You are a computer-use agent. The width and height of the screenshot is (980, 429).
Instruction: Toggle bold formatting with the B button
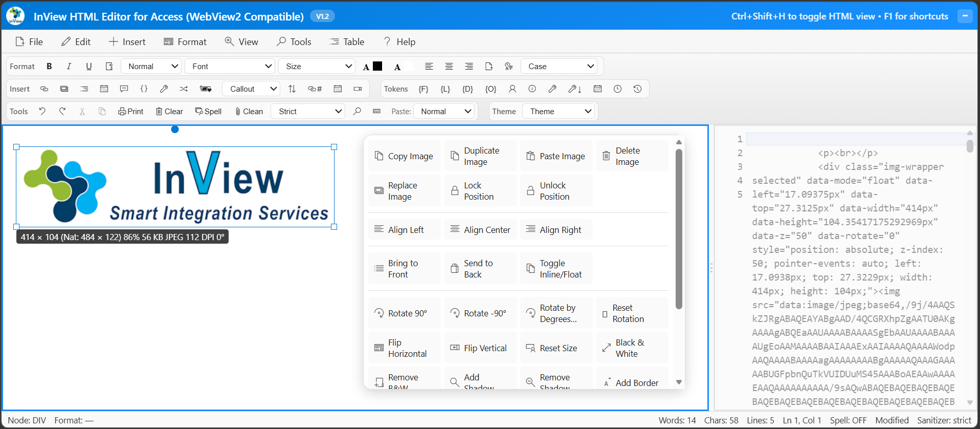coord(49,66)
